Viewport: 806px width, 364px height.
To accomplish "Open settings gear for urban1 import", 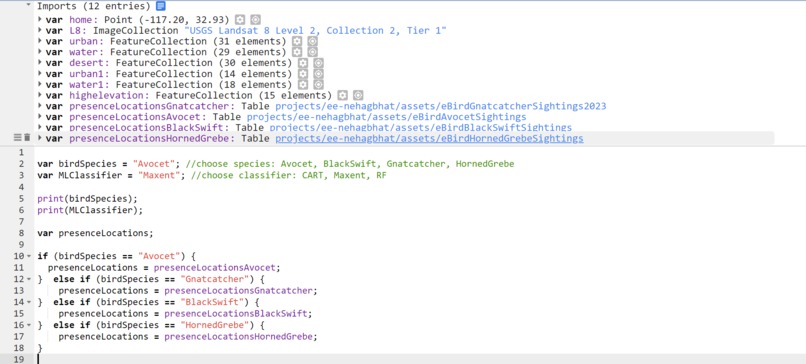I will [303, 74].
